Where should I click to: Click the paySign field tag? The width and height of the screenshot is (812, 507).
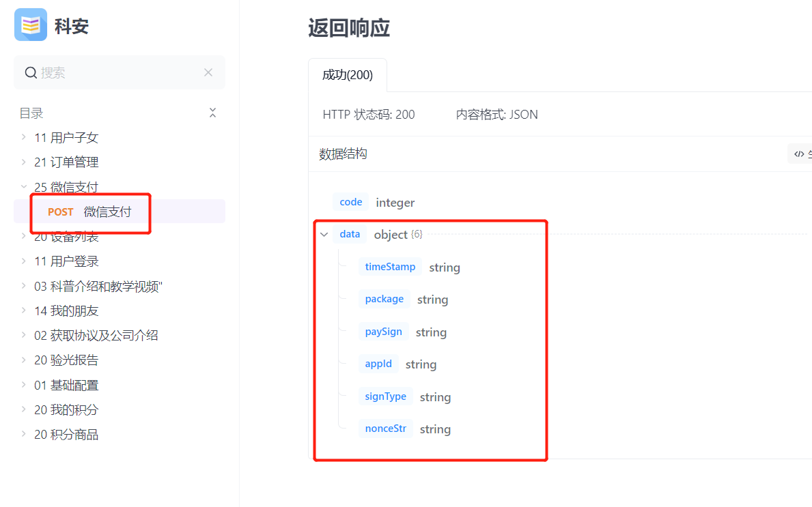click(383, 332)
